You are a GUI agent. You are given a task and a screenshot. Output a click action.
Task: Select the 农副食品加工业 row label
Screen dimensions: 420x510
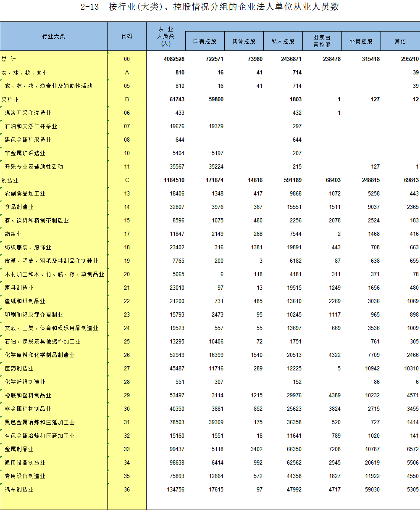pyautogui.click(x=25, y=194)
